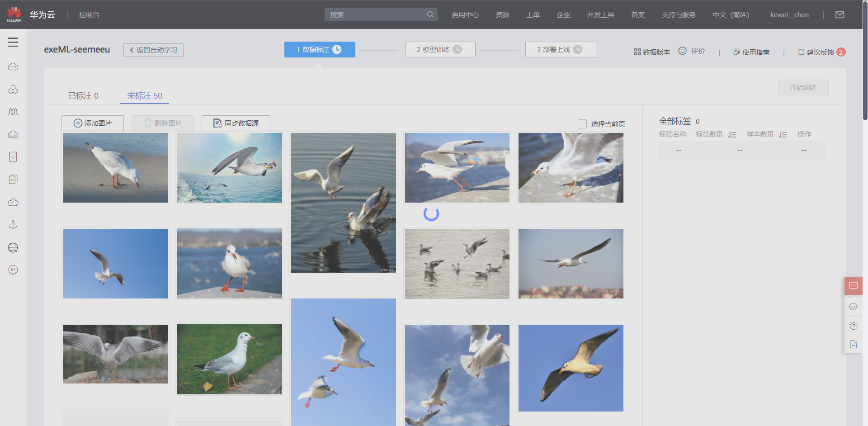Viewport: 868px width, 426px height.
Task: Open 备案 menu
Action: (x=638, y=15)
